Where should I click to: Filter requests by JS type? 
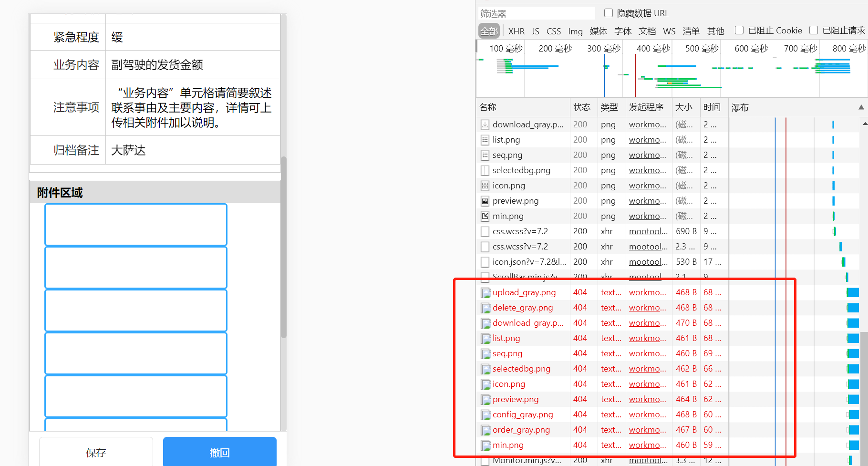pyautogui.click(x=536, y=31)
